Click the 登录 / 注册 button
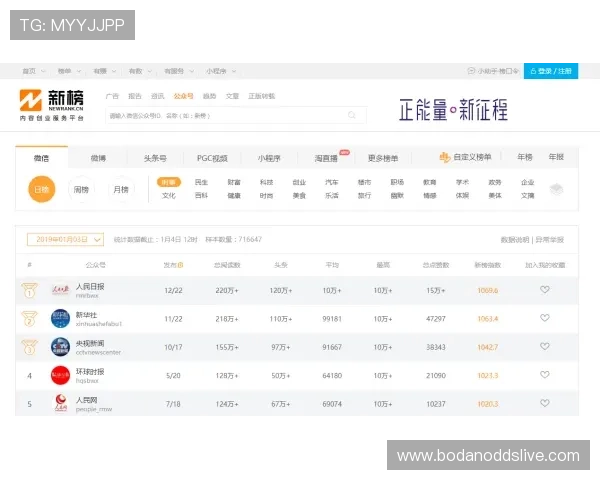The height and width of the screenshot is (480, 600). click(x=551, y=71)
